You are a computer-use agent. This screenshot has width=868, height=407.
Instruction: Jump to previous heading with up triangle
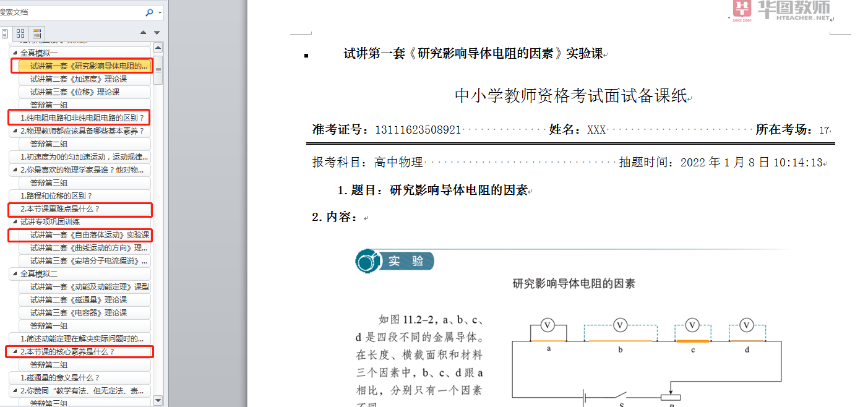144,33
